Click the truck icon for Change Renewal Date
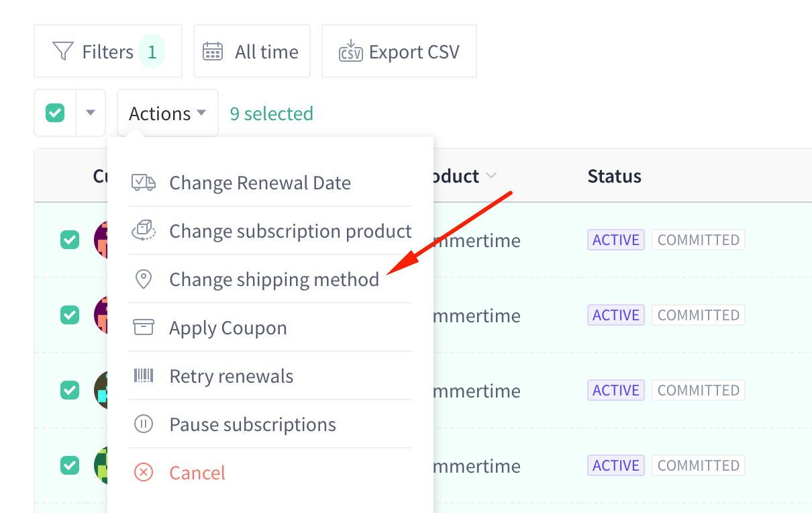 (143, 183)
